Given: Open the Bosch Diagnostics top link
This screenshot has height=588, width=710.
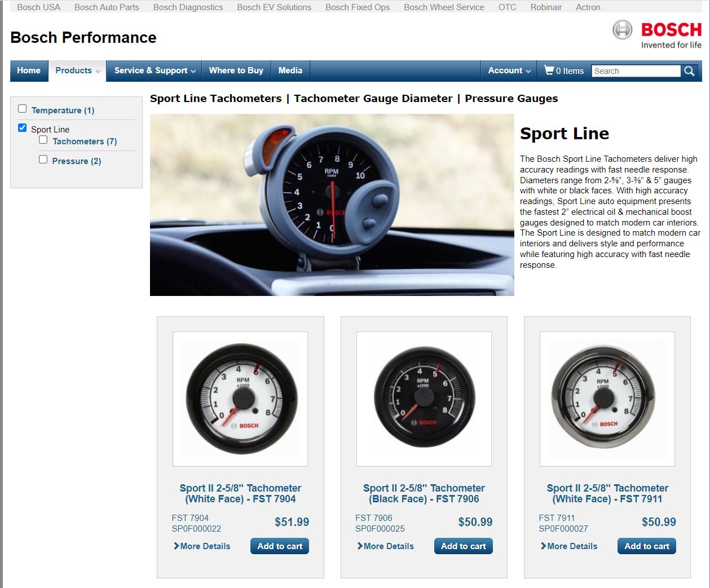Looking at the screenshot, I should point(188,7).
